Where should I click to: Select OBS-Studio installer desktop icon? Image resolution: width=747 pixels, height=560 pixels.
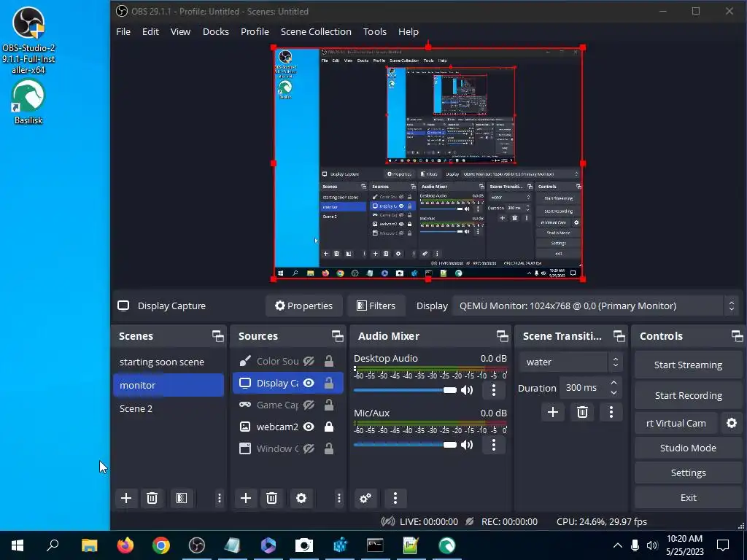tap(28, 41)
